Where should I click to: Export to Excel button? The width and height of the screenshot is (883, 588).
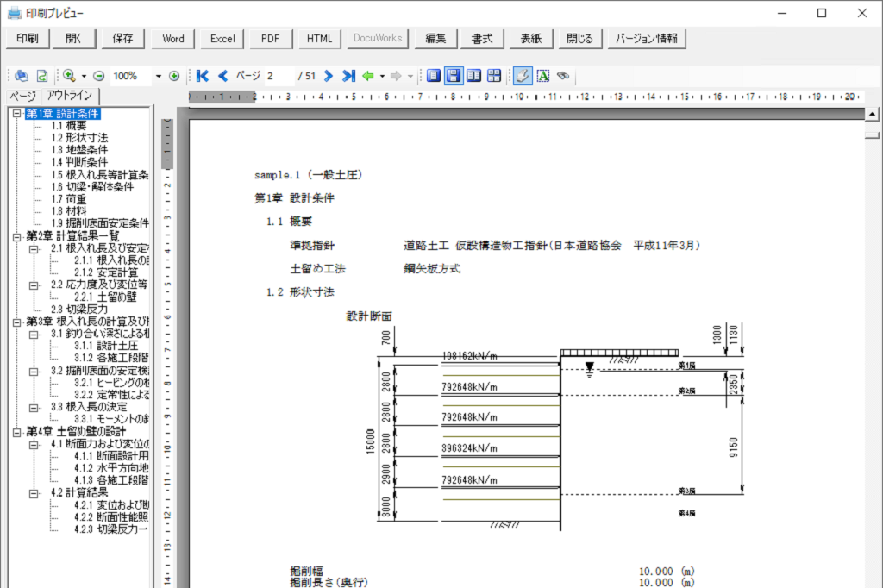(222, 38)
